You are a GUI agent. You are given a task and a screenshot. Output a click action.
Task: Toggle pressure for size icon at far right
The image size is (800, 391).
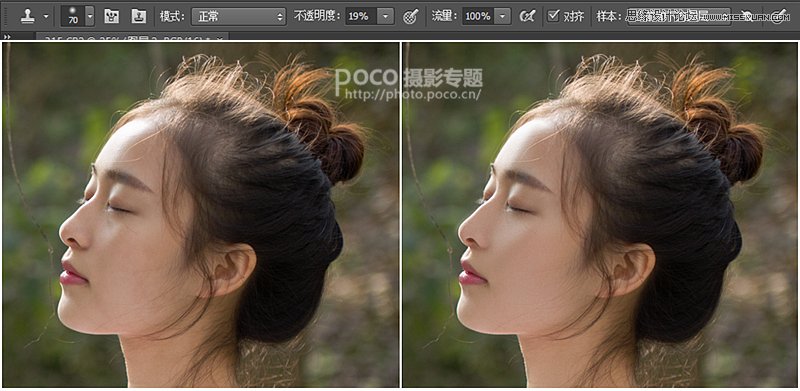778,17
